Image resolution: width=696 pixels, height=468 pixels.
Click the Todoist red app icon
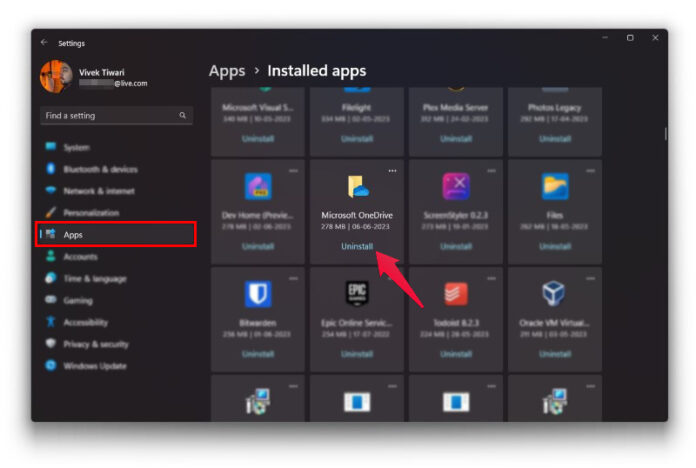456,294
